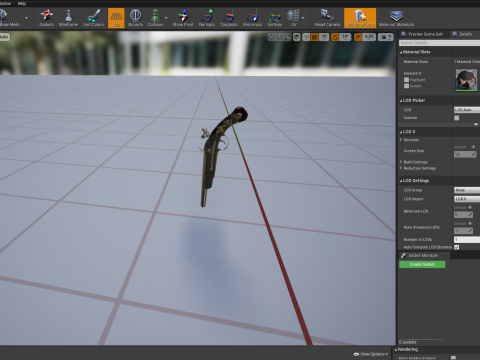Open the LOD Group dropdown
The height and width of the screenshot is (360, 480).
[467, 190]
